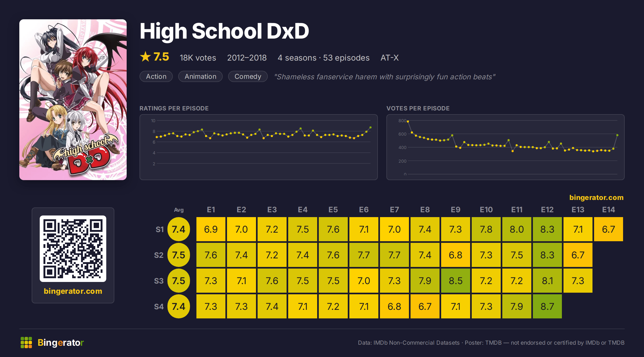Click S1 E14 cell rated 6.7
The image size is (644, 357).
point(609,229)
